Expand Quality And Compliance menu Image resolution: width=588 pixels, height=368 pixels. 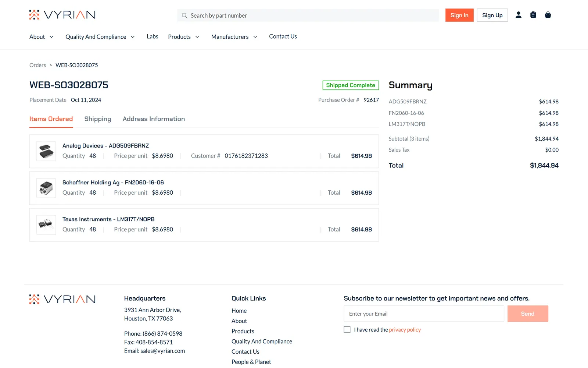pos(100,37)
